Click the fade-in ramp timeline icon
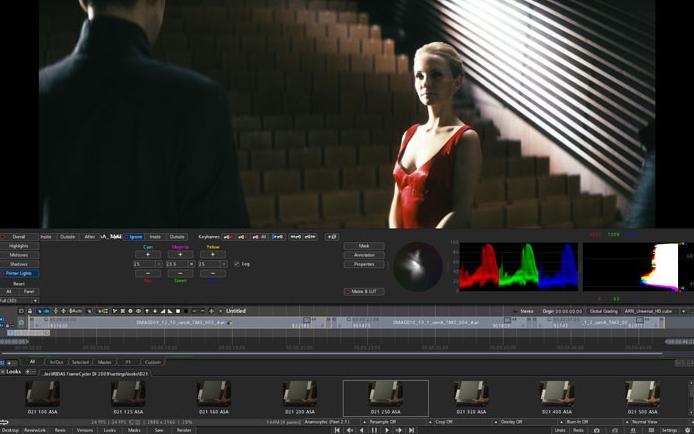Screen dimensions: 694x434 coord(162,311)
